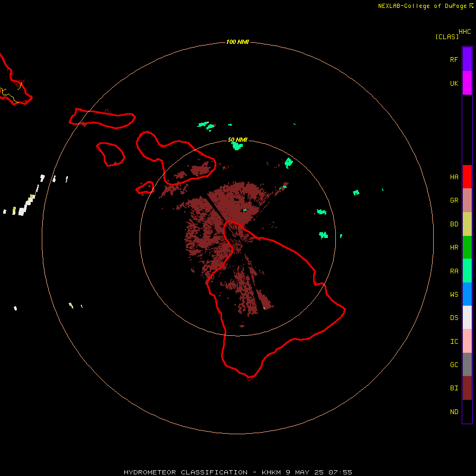Click the BI brown legend swatch

tap(467, 388)
